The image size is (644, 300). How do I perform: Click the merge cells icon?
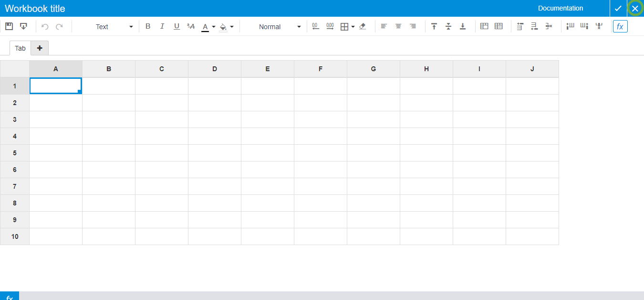coord(484,26)
